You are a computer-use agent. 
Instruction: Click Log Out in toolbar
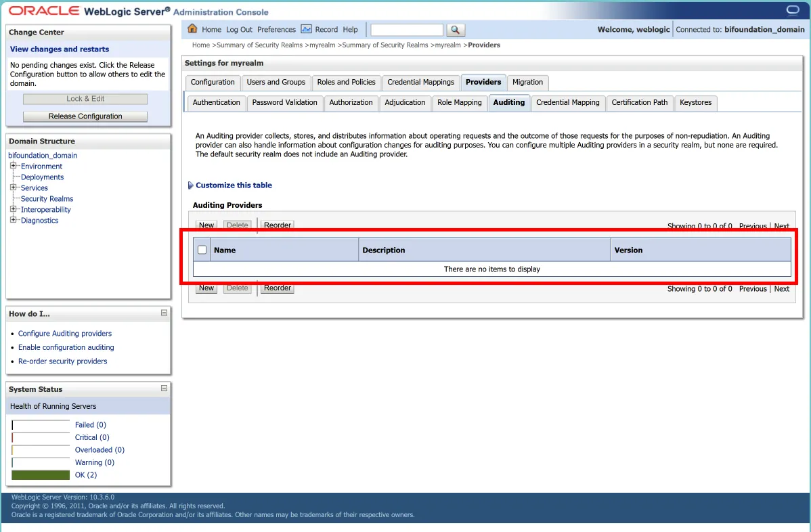[x=239, y=30]
